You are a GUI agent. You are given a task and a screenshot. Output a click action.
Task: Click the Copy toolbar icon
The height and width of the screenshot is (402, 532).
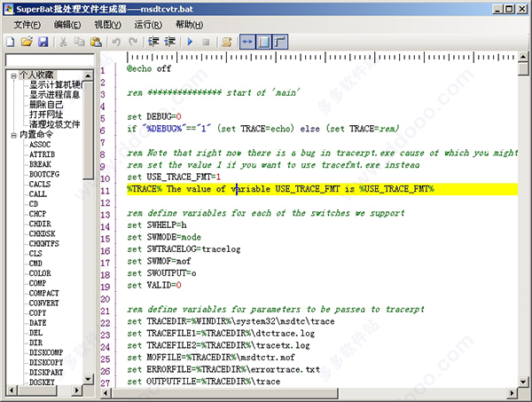[x=80, y=42]
